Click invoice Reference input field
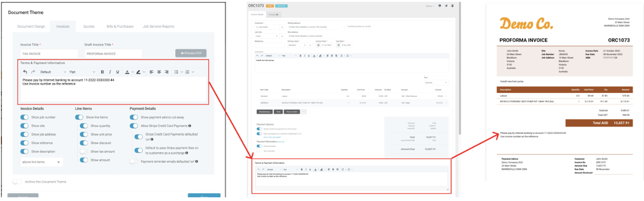Screen dimensions: 644x201 269,45
